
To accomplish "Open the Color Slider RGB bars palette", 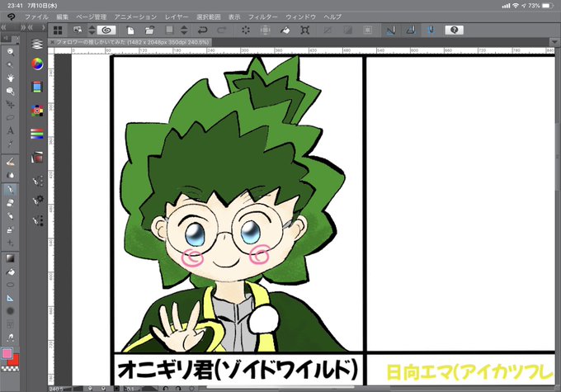I will (x=37, y=134).
